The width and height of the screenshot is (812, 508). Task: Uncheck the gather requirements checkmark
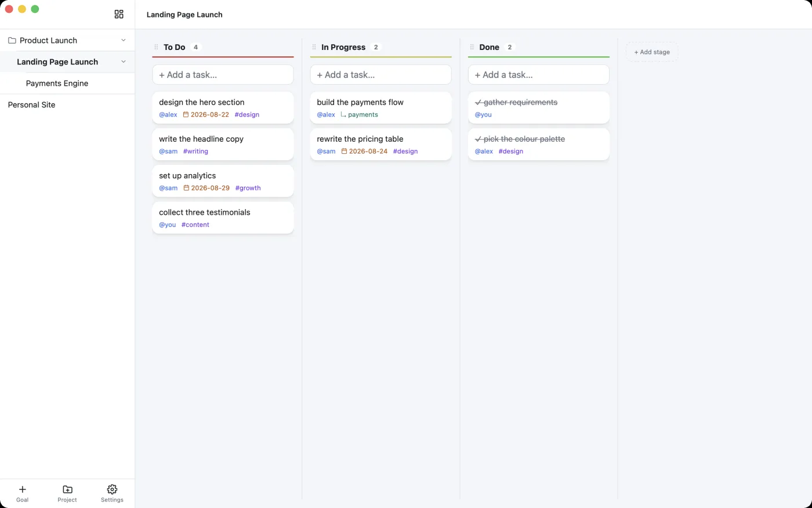point(478,102)
